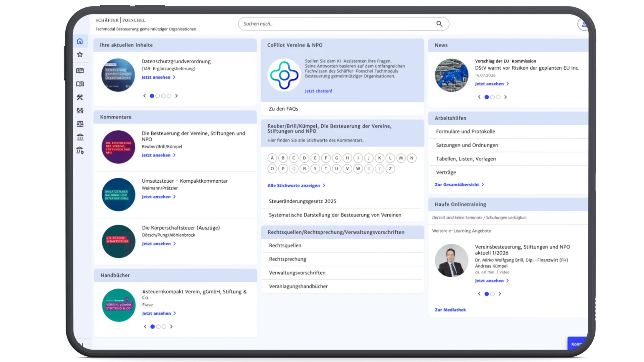
Task: Select second dot in Handbücher carousel
Action: tap(158, 327)
